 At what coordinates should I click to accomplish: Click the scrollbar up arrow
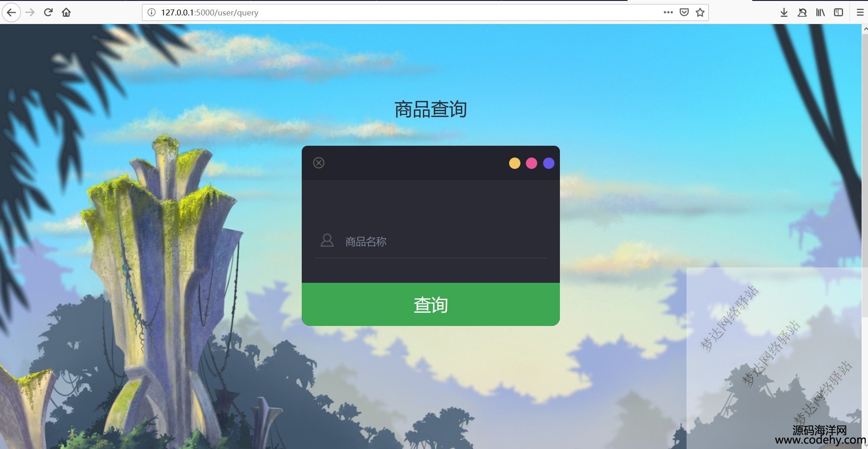[x=864, y=28]
